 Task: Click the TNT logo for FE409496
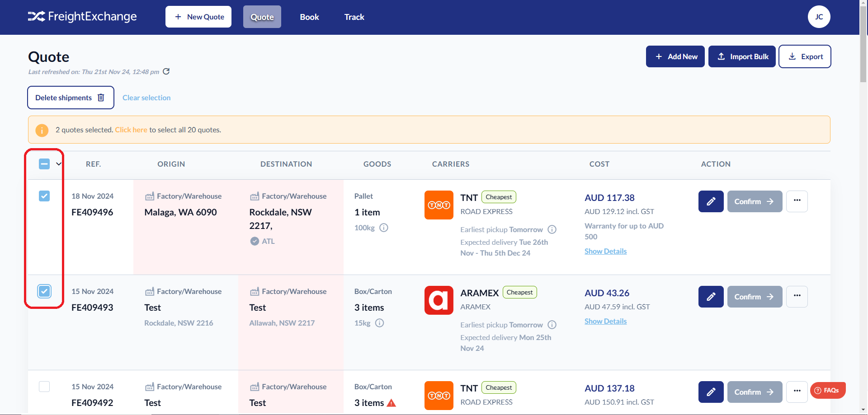[x=439, y=205]
